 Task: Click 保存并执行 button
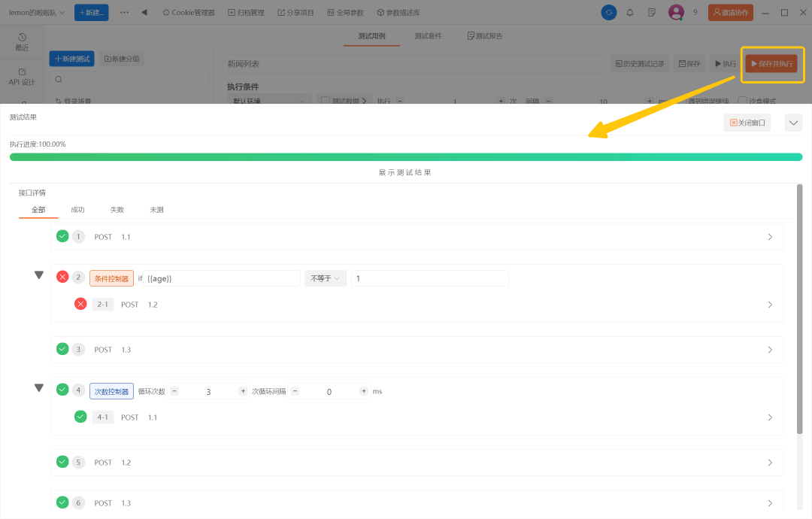pyautogui.click(x=771, y=64)
